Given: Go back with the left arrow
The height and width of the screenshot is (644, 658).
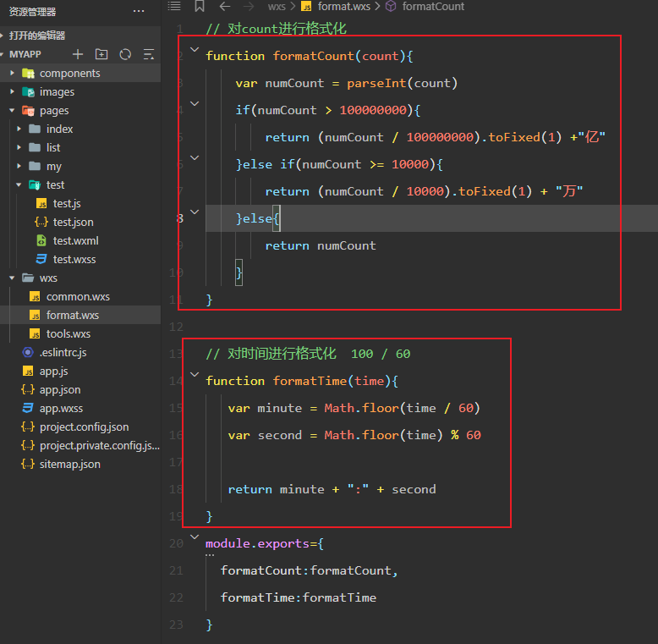Looking at the screenshot, I should tap(225, 6).
